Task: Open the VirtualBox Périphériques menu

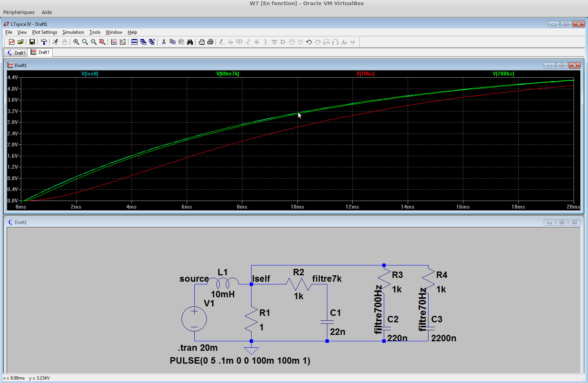Action: (x=19, y=12)
